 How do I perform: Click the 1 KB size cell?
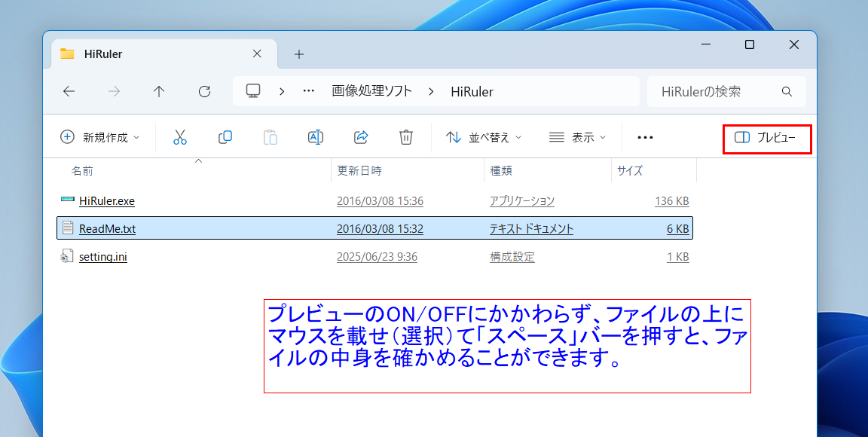coord(678,258)
